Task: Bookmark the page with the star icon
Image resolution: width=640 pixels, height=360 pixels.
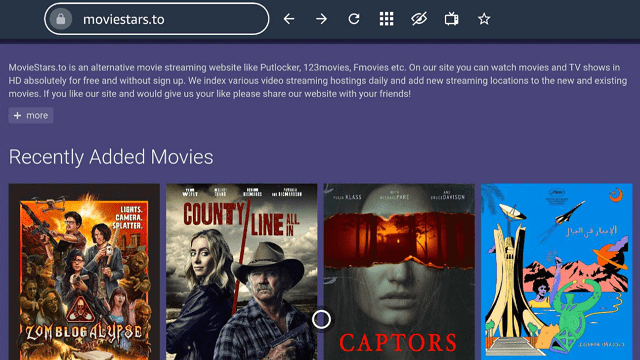Action: point(484,19)
